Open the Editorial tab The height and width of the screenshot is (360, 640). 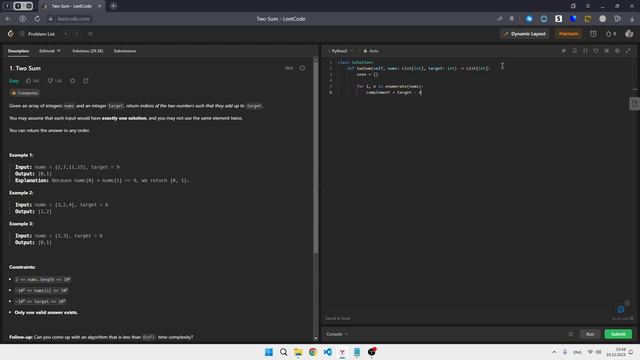tap(49, 51)
